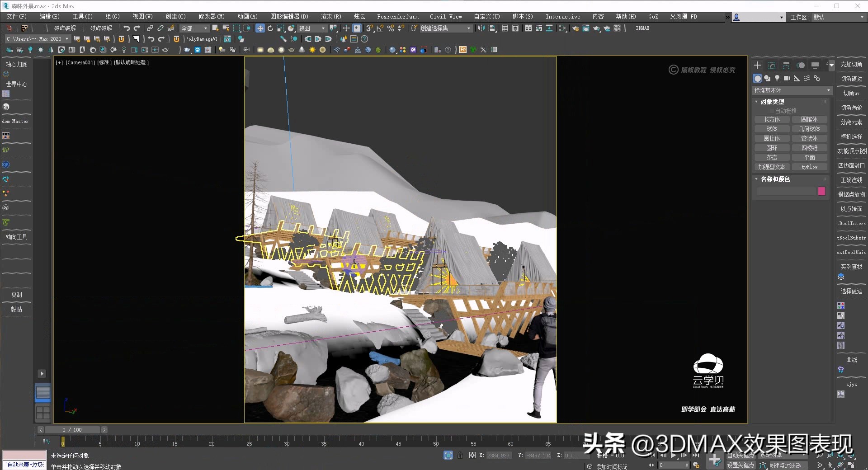Select the Move tool on the main toolbar

[260, 28]
